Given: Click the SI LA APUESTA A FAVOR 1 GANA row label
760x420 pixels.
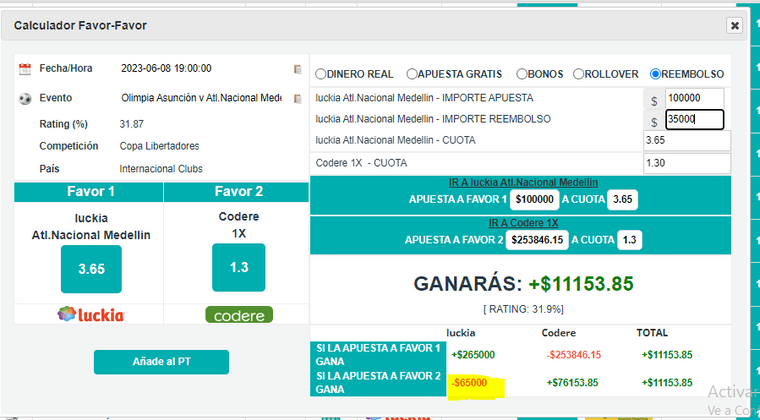Looking at the screenshot, I should tap(378, 355).
